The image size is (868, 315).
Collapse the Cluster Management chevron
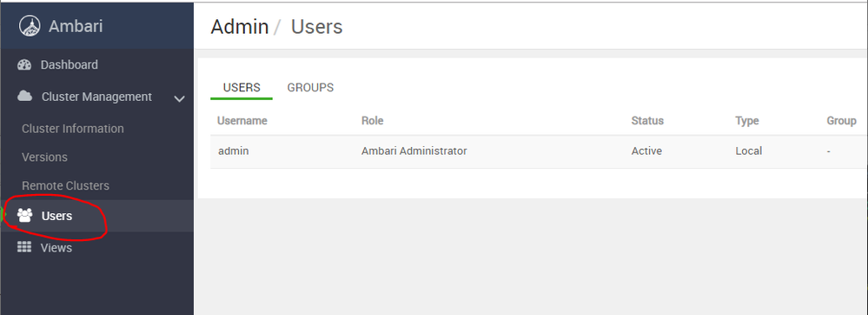pyautogui.click(x=179, y=98)
